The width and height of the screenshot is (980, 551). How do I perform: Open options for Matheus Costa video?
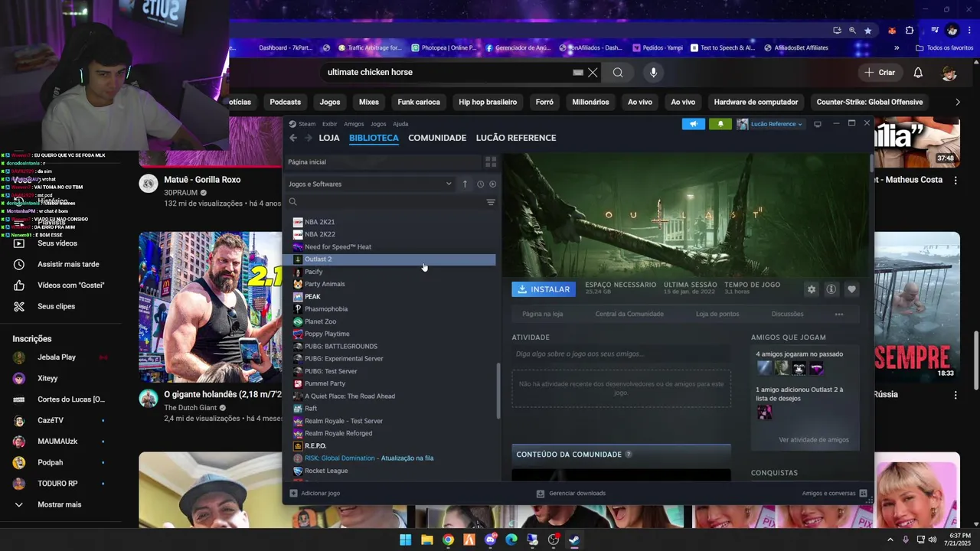point(955,180)
